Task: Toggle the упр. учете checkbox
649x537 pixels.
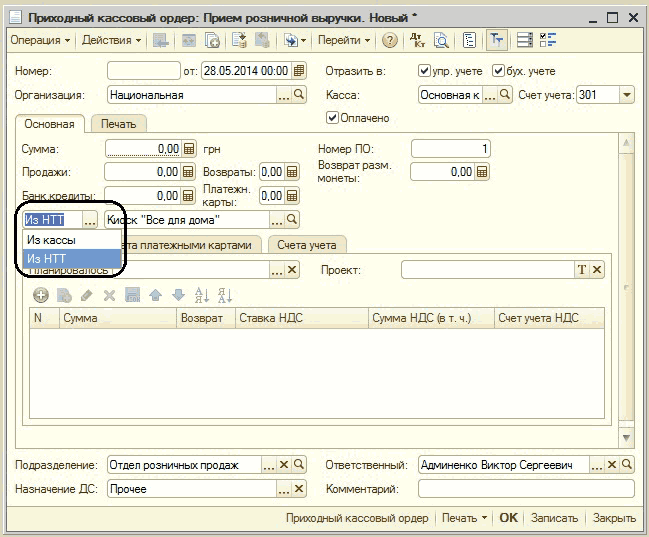Action: 424,71
